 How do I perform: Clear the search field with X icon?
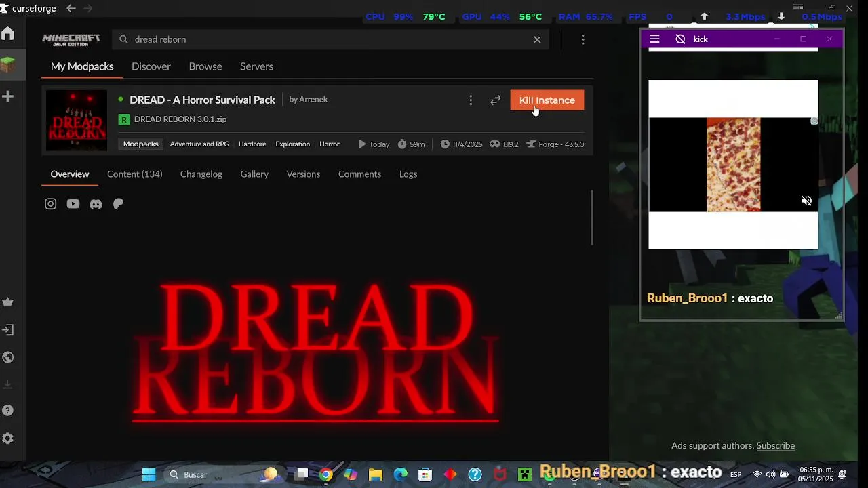(x=537, y=39)
